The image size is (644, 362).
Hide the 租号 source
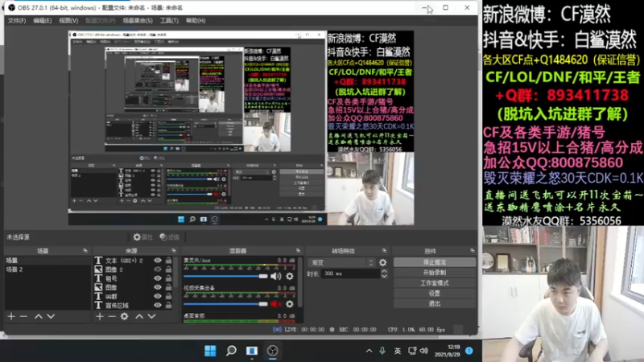[158, 278]
